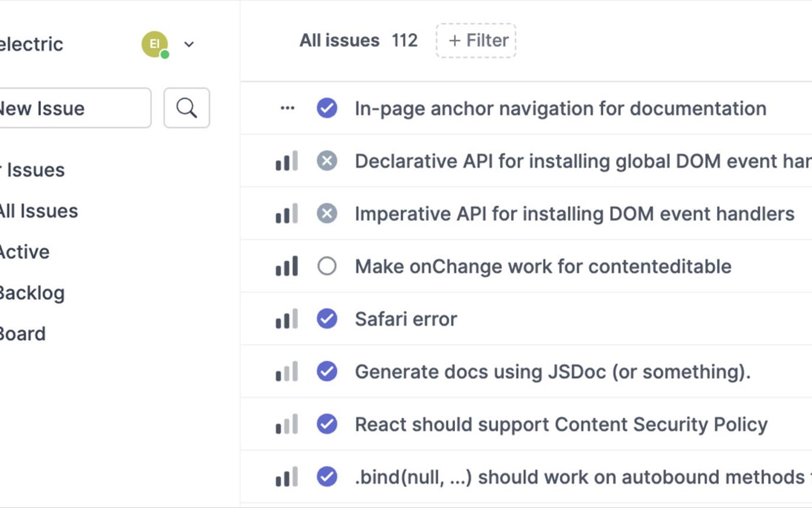The width and height of the screenshot is (812, 508).
Task: Go to the Active issues view
Action: coord(24,252)
